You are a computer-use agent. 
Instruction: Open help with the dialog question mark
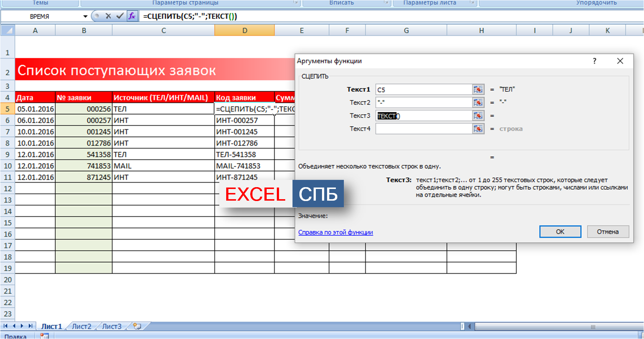tap(594, 61)
